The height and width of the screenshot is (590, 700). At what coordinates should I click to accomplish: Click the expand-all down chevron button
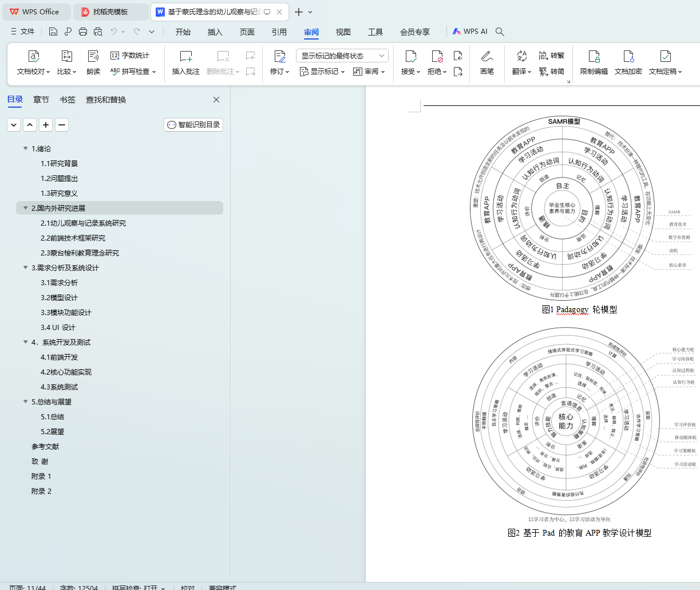[x=14, y=125]
